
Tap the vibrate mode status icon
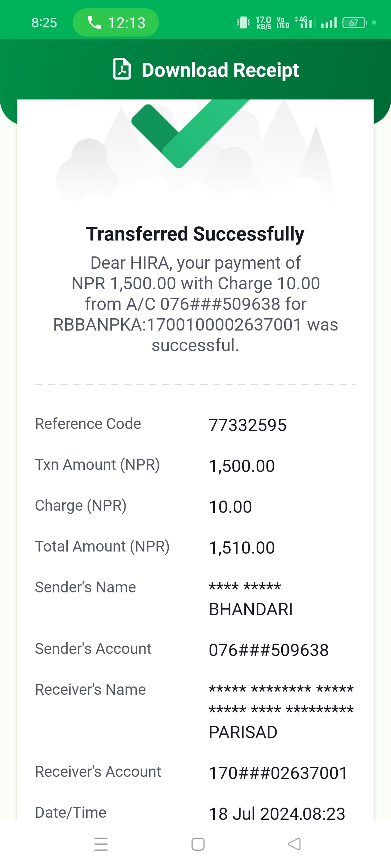(x=244, y=22)
